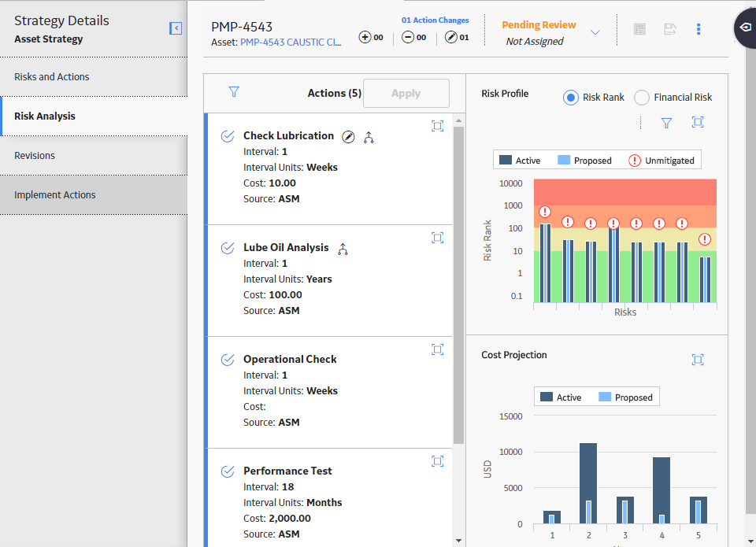Open the Implement Actions section

94,194
